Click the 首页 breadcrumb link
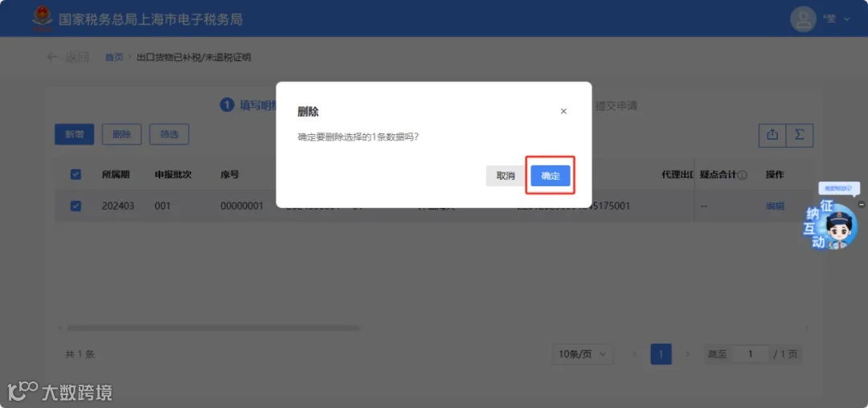 pos(114,57)
